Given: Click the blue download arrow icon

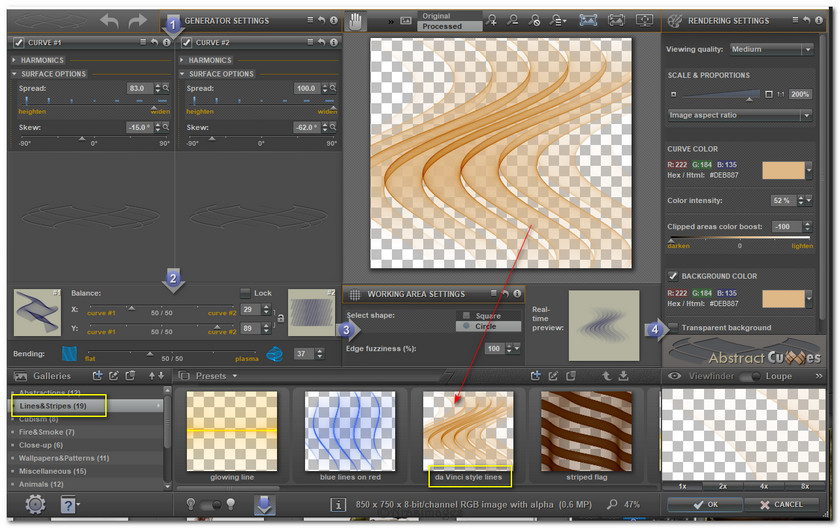Looking at the screenshot, I should point(264,504).
